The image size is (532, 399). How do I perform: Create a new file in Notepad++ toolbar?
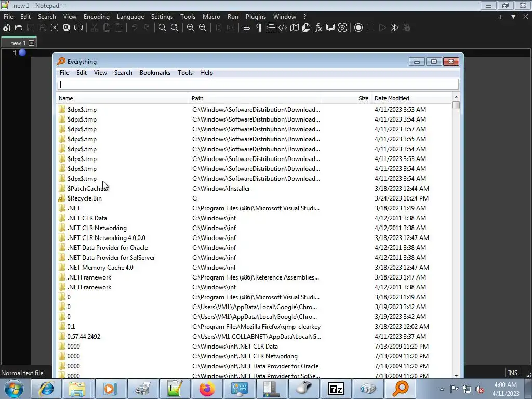6,28
